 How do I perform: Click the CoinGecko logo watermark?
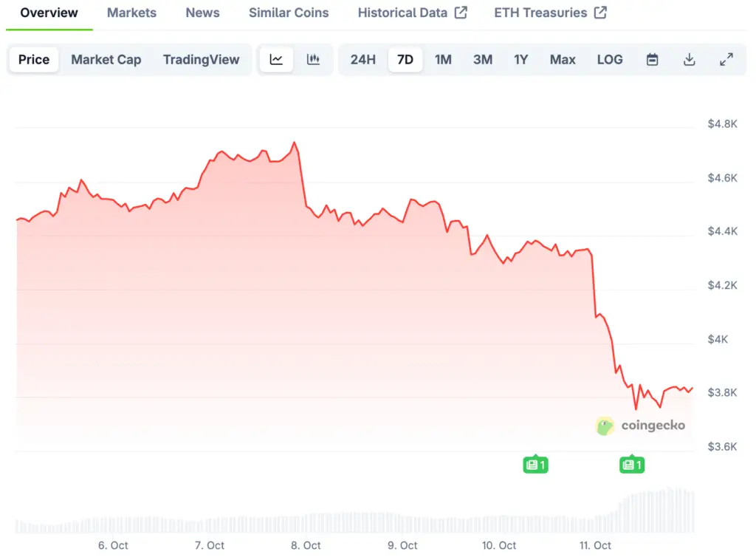tap(640, 426)
